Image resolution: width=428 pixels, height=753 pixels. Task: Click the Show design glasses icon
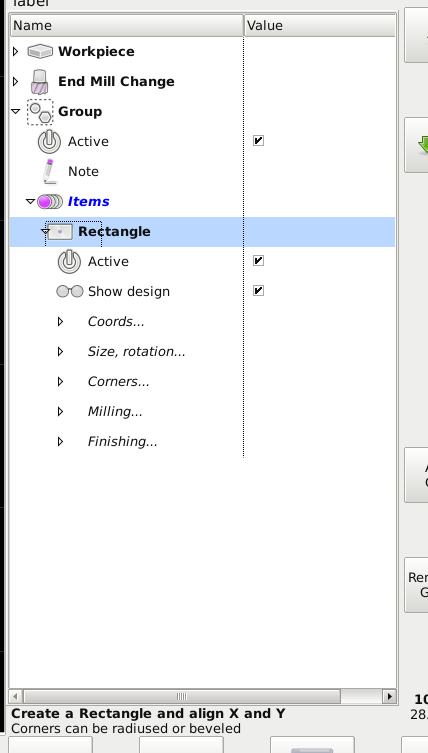[70, 291]
